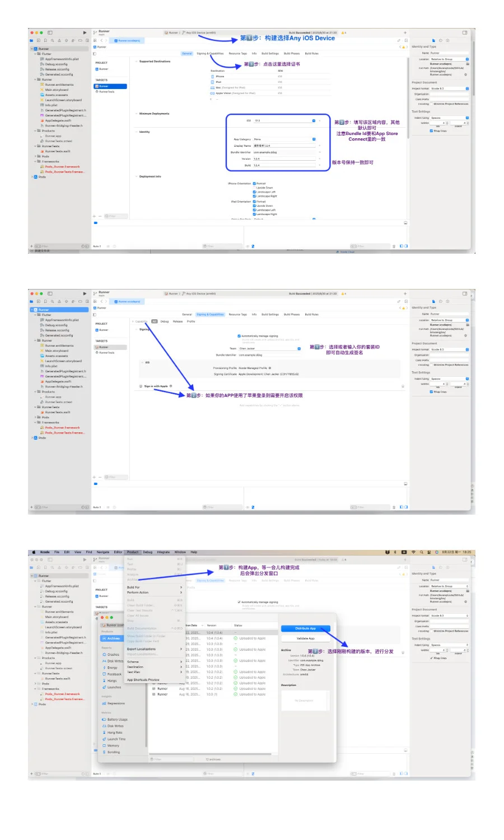This screenshot has width=504, height=840.
Task: Toggle iPhone Orientation Landscape Left checkbox
Action: [x=254, y=192]
